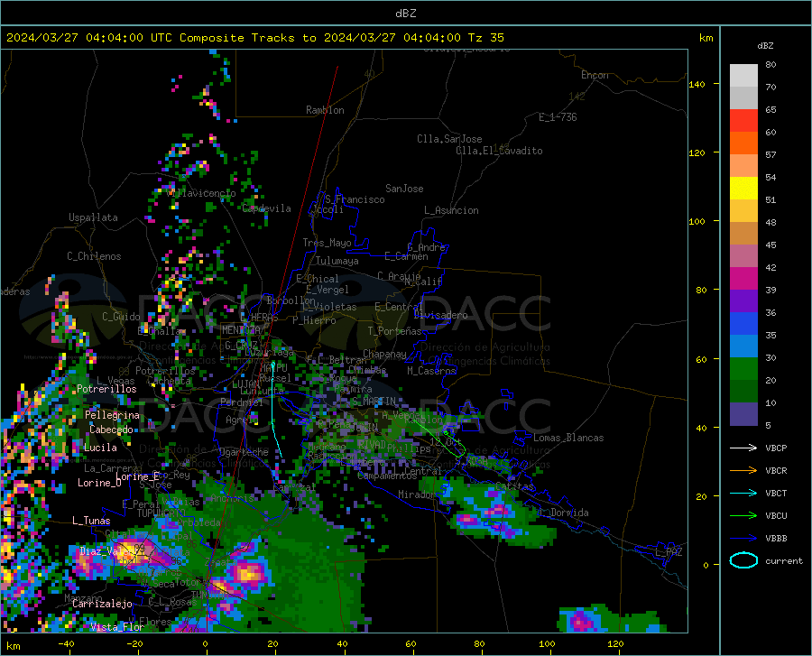Click the 'Cabecedo' map label
812x656 pixels.
tap(111, 430)
